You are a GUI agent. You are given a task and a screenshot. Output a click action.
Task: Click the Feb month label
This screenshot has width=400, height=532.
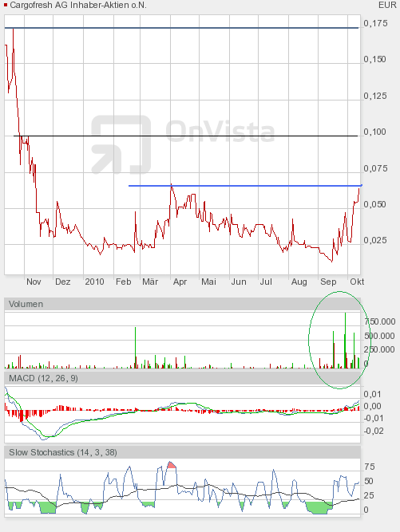tap(123, 282)
